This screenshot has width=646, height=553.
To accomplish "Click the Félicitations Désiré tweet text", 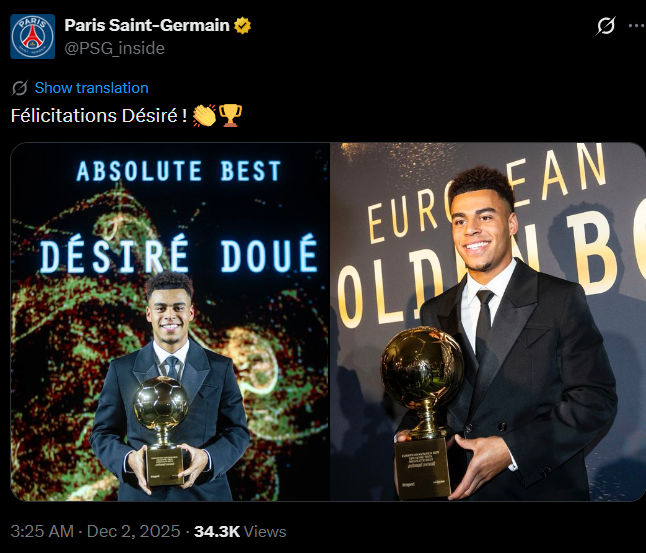I will point(98,116).
